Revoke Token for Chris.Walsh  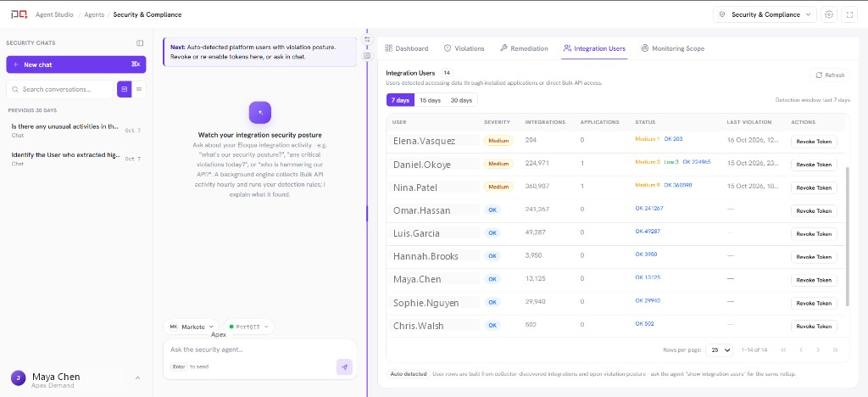pos(814,326)
